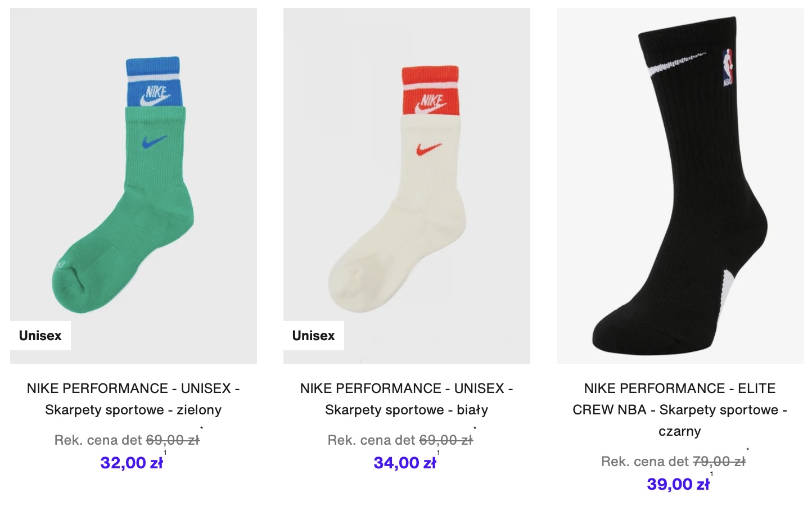812x506 pixels.
Task: Click the blue Nike cuff logo
Action: point(155,95)
